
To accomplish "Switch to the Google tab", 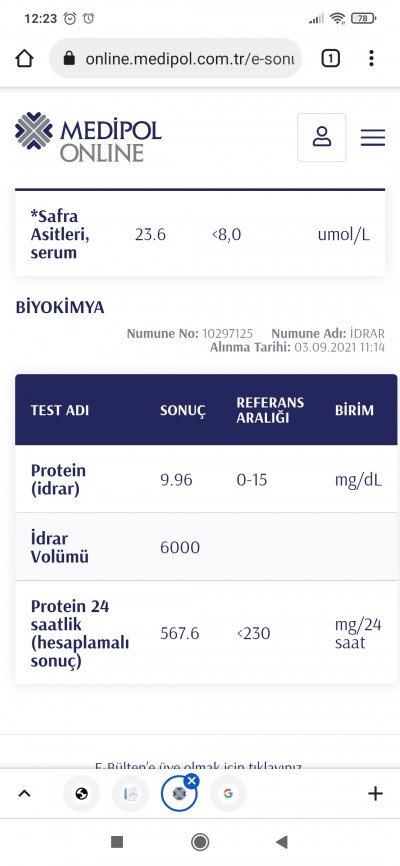I will [x=228, y=794].
